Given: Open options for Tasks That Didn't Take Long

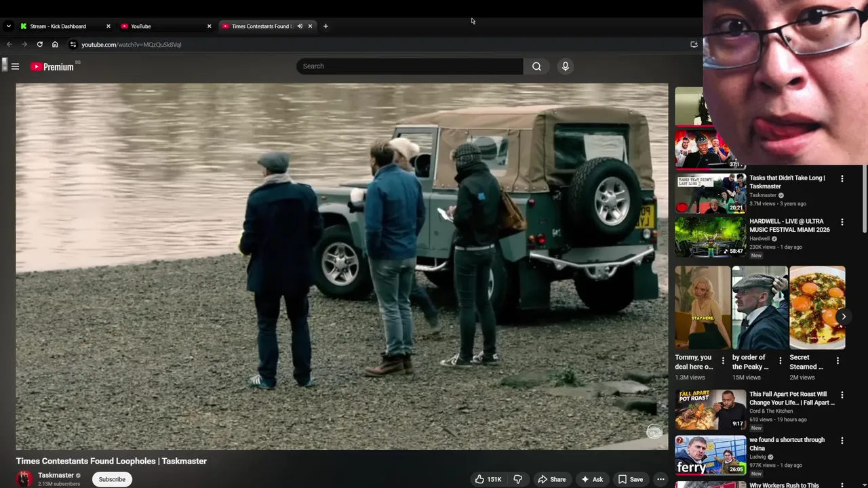Looking at the screenshot, I should coord(842,179).
